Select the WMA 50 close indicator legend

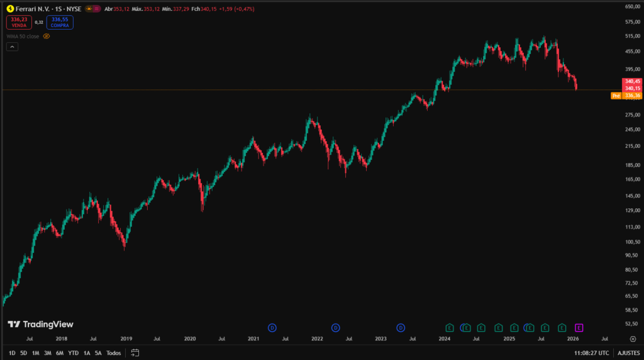coord(23,36)
